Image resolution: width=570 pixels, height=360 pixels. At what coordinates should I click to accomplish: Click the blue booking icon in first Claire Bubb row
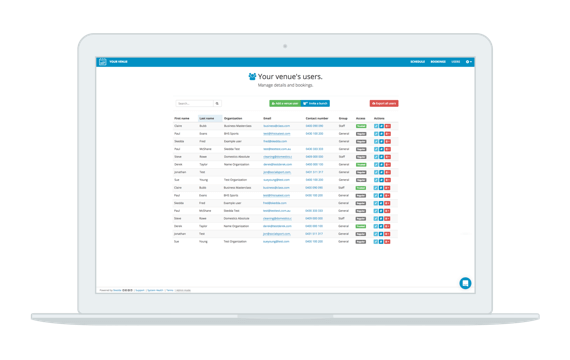(381, 126)
